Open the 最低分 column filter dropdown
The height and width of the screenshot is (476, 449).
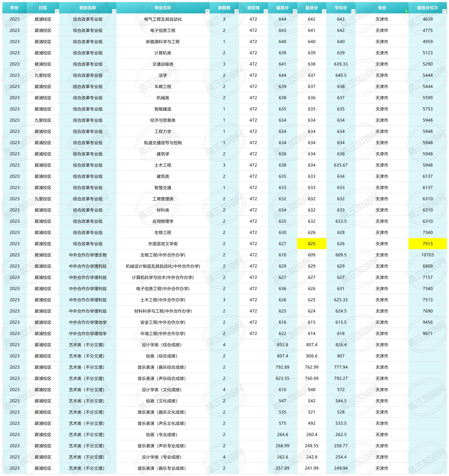[324, 11]
